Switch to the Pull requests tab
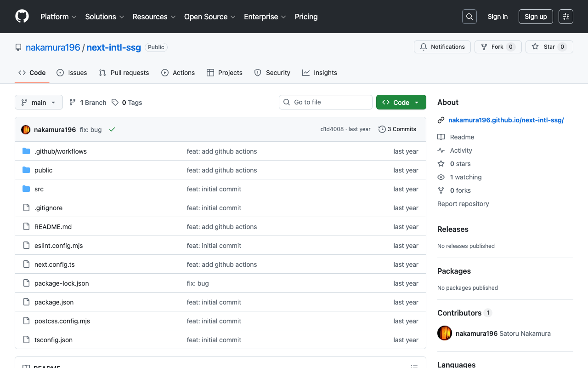This screenshot has width=588, height=368. [x=124, y=73]
